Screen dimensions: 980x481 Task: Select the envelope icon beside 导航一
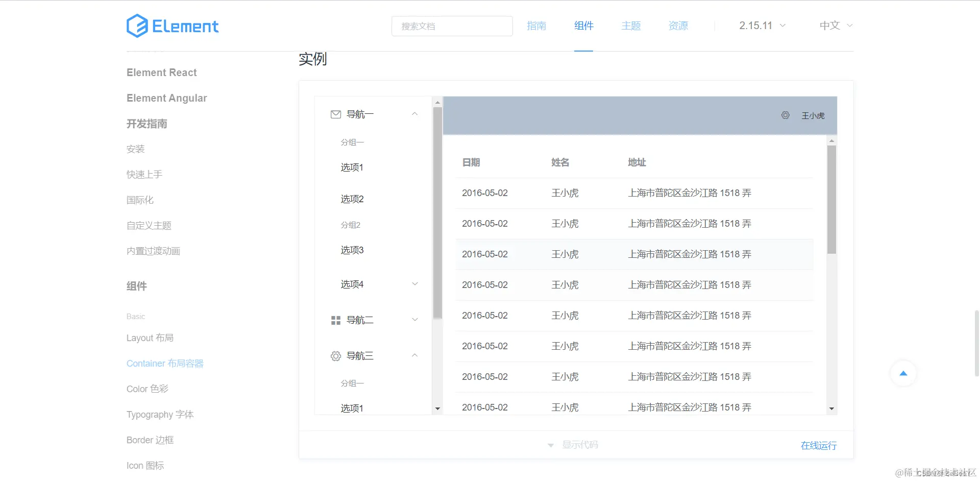(x=335, y=114)
